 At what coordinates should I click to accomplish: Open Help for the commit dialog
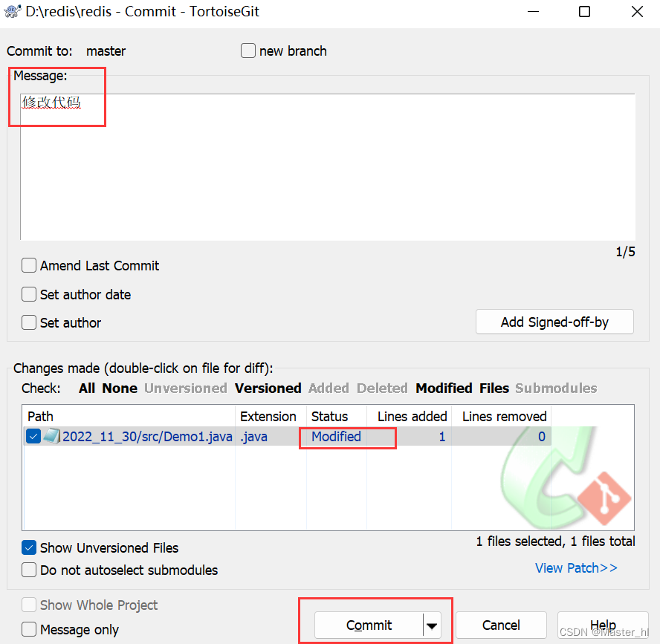[603, 625]
